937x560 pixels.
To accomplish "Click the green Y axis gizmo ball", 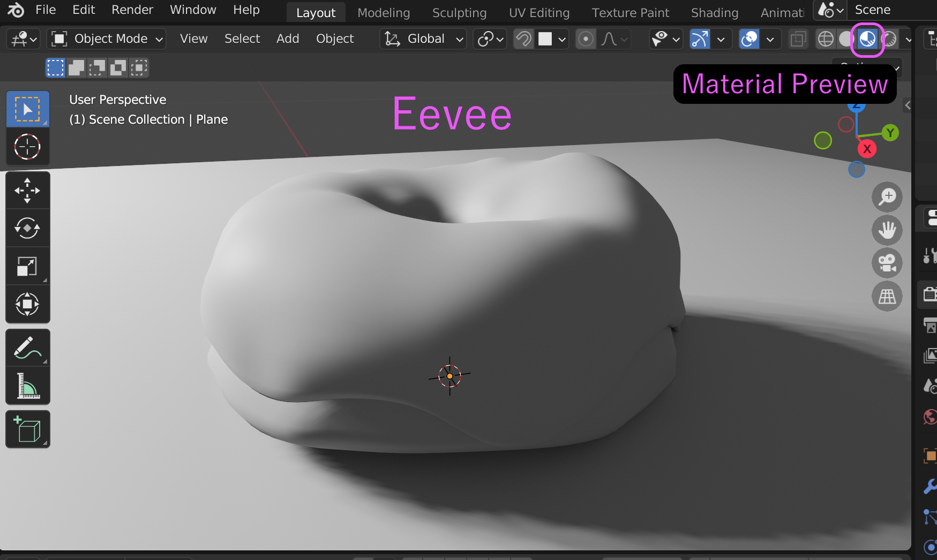I will (890, 133).
